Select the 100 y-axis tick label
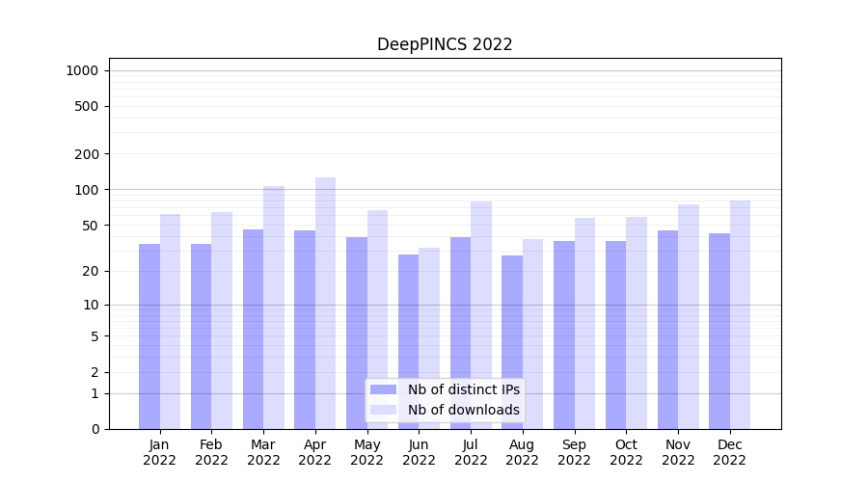Viewport: 868px width, 482px height. pos(88,190)
